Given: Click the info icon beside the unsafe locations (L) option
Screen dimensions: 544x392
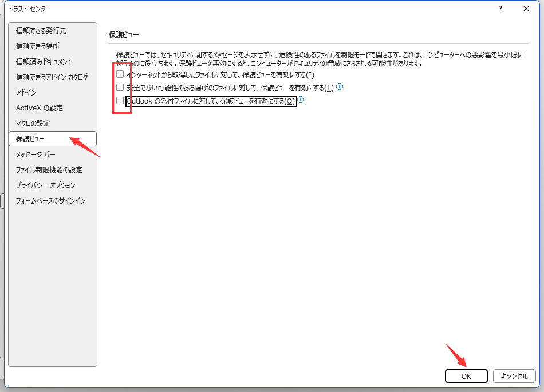Looking at the screenshot, I should [x=340, y=87].
